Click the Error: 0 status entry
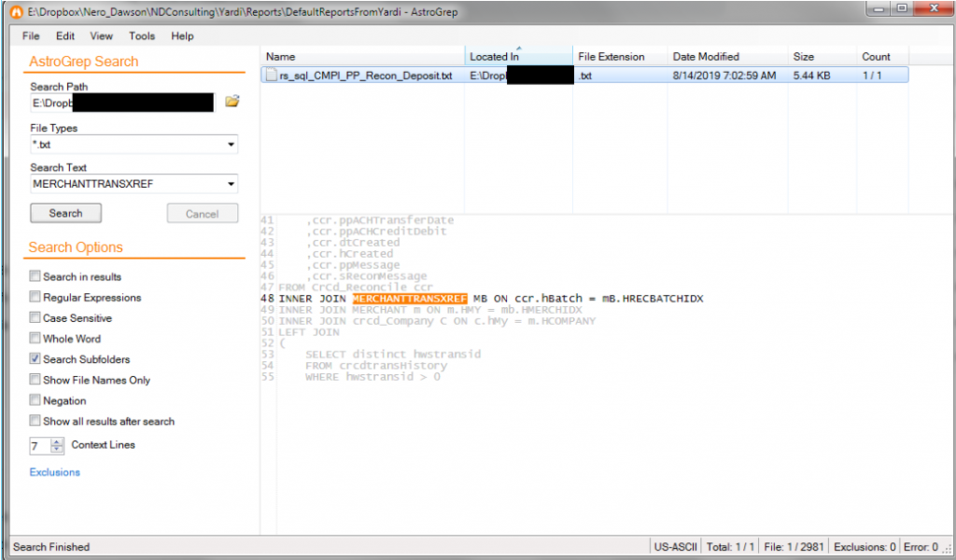Viewport: 956px width, 560px height. [921, 547]
